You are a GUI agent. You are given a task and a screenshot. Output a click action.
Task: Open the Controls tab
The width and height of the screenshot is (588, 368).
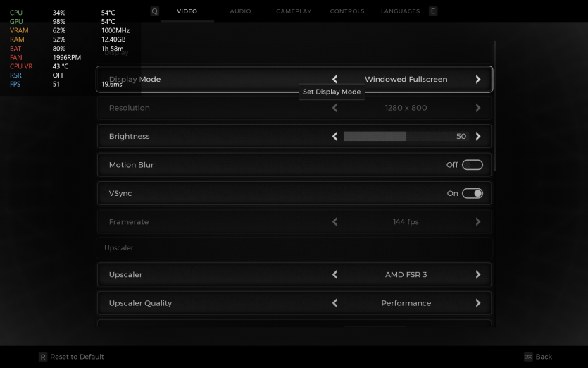tap(347, 11)
